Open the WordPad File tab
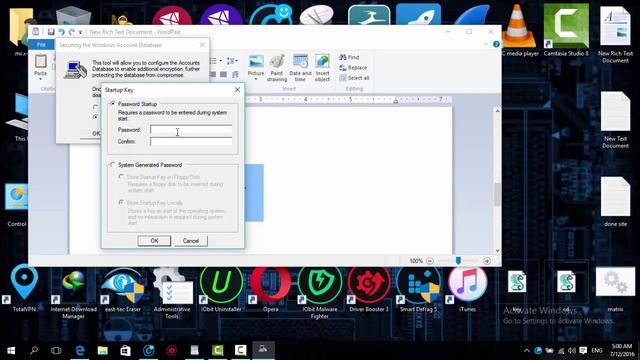Image resolution: width=640 pixels, height=360 pixels. pos(41,44)
